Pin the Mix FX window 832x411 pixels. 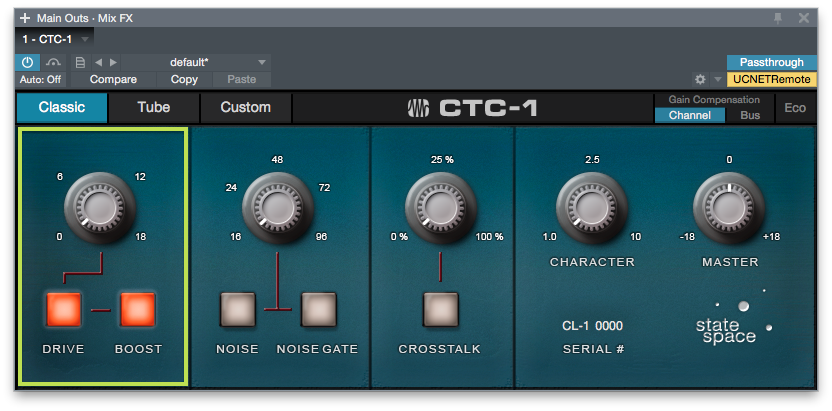(x=778, y=18)
